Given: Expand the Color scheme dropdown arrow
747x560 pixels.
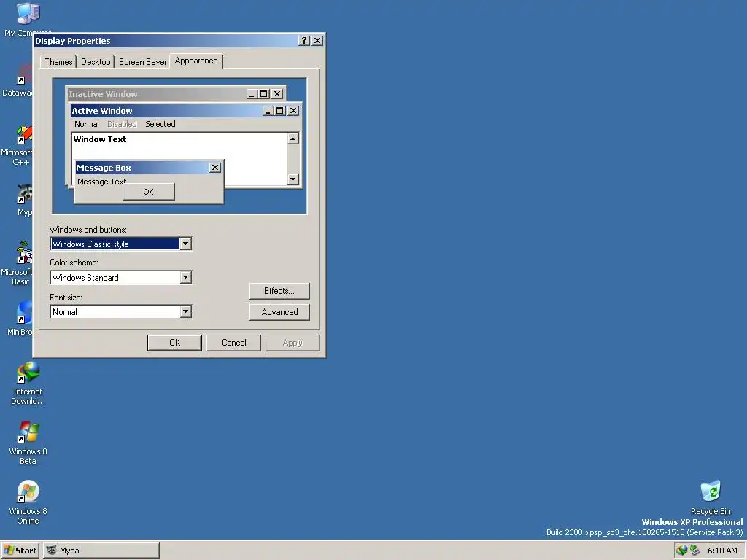Looking at the screenshot, I should point(186,277).
